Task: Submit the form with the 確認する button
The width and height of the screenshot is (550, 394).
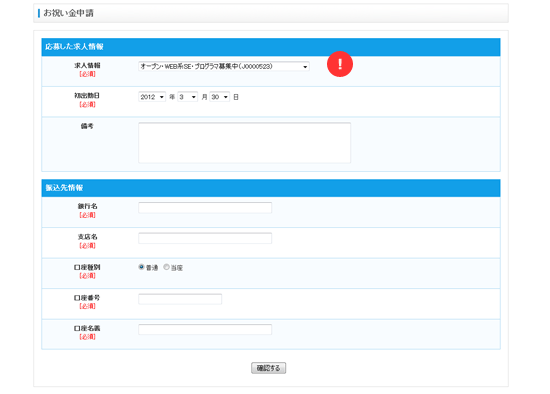Action: click(268, 368)
